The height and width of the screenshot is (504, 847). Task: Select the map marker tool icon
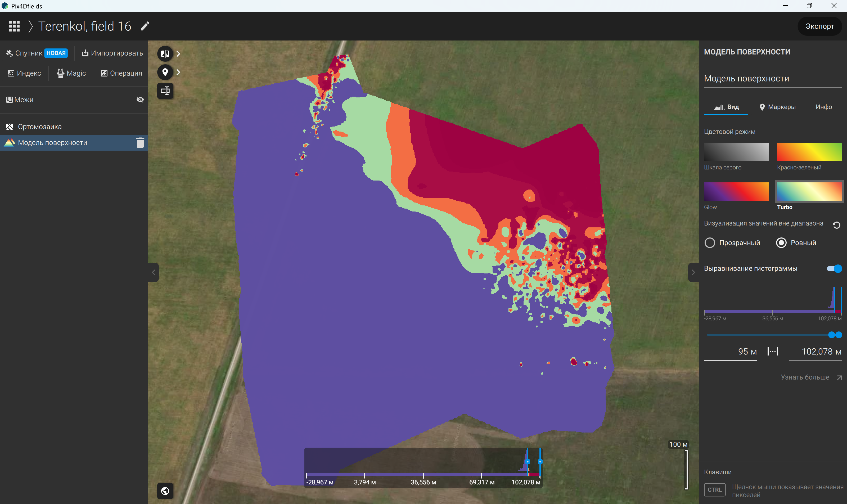[x=165, y=72]
